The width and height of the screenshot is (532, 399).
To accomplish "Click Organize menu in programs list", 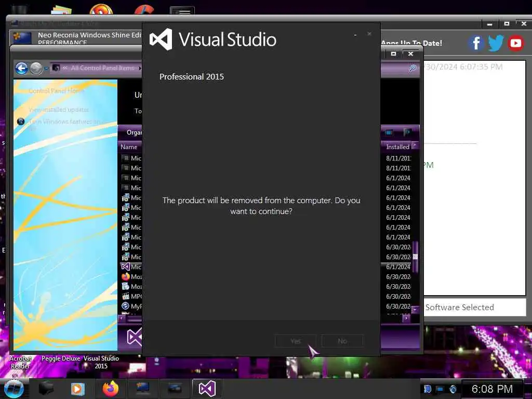I will (x=134, y=132).
